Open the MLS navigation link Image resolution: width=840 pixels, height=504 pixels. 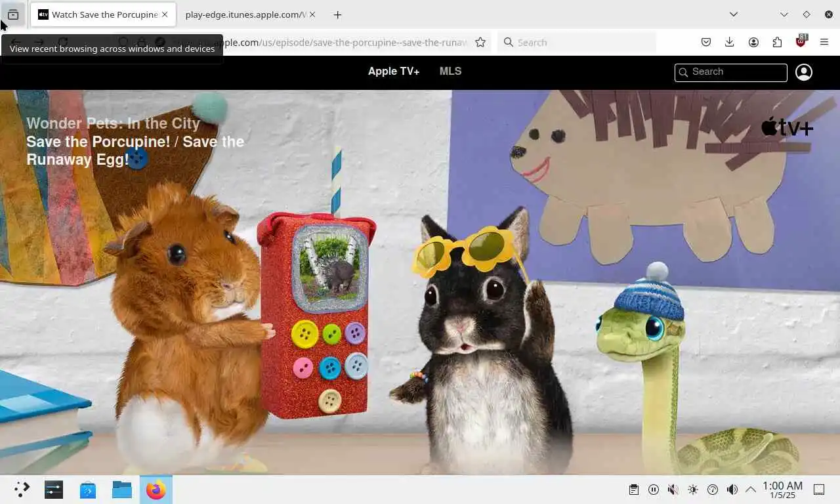[450, 72]
